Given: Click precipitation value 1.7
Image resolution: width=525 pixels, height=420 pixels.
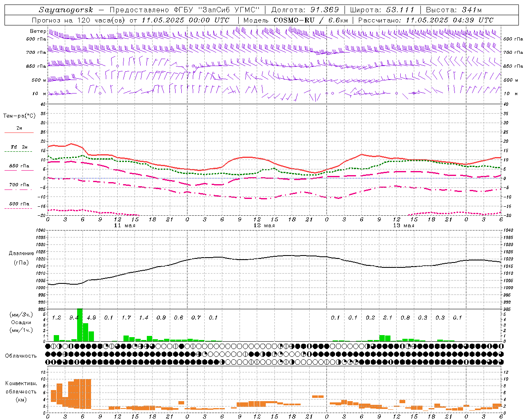Looking at the screenshot, I should click(x=126, y=317).
